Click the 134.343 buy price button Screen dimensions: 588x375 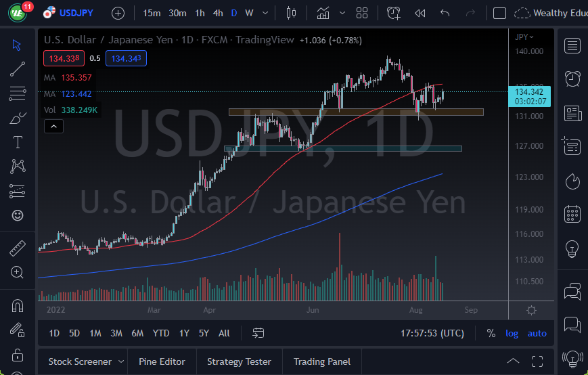127,59
